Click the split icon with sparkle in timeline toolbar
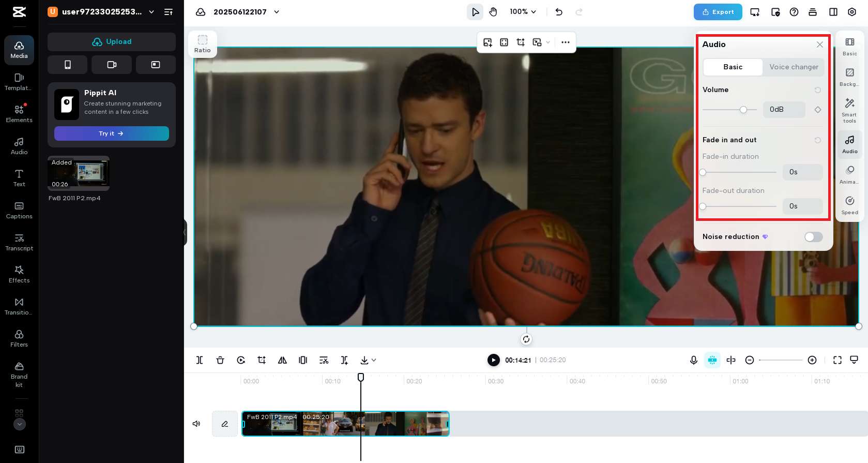The image size is (868, 463). tap(344, 360)
